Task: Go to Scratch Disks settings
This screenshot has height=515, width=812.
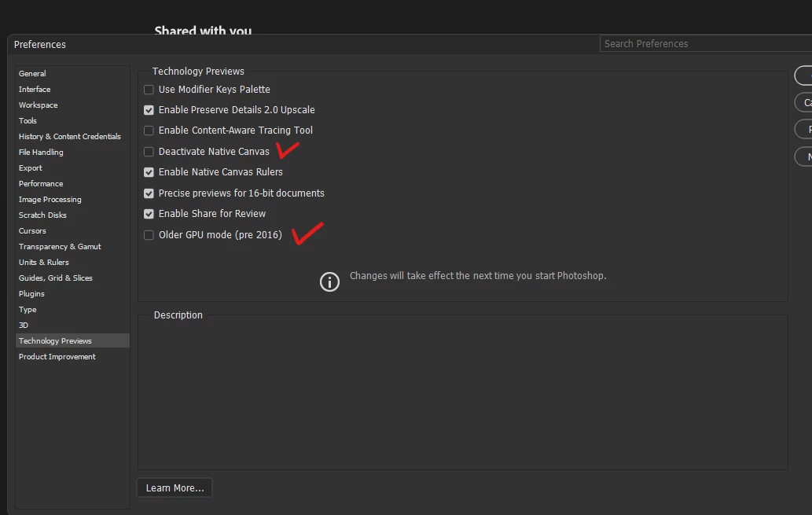Action: pos(72,215)
